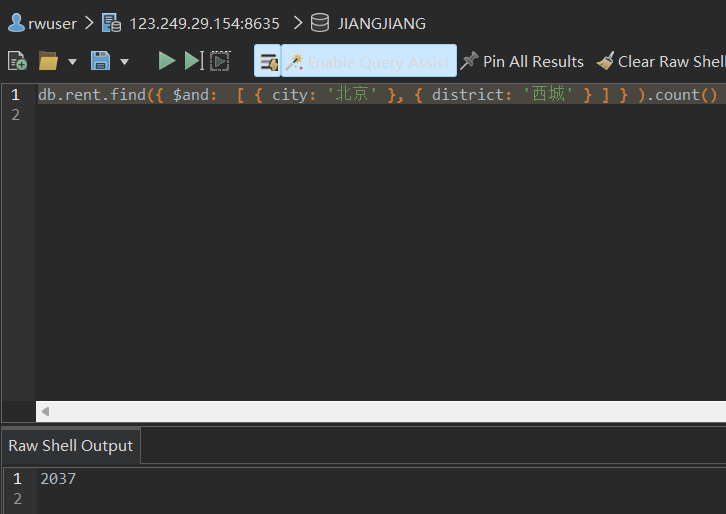
Task: Click the rwuser user icon
Action: point(16,23)
